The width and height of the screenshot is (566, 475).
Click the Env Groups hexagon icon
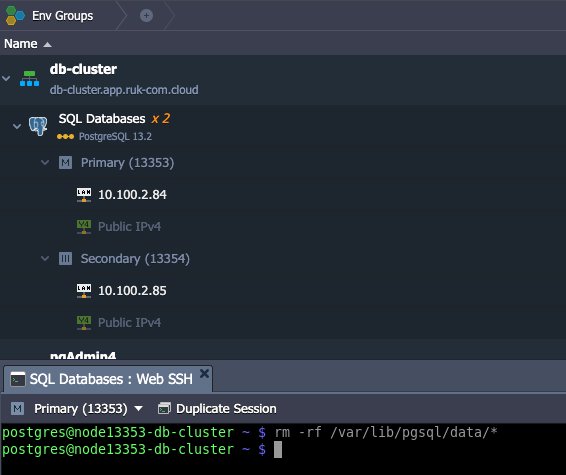pos(15,16)
